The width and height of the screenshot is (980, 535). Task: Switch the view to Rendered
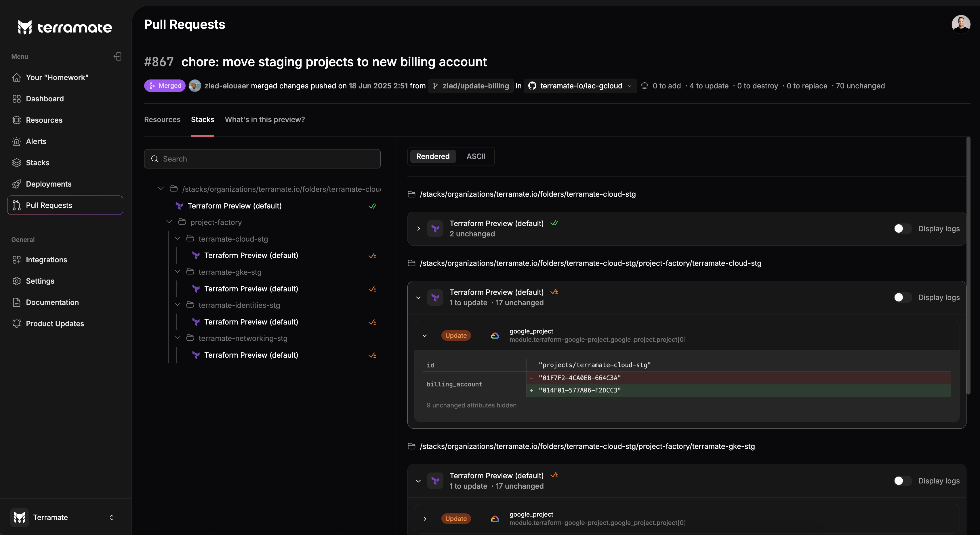pyautogui.click(x=433, y=157)
